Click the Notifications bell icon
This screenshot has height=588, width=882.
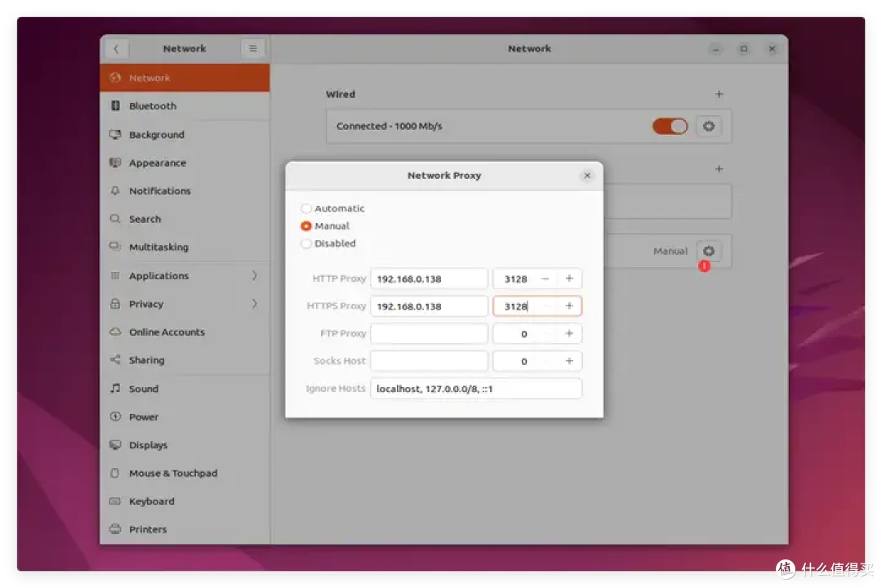tap(115, 191)
